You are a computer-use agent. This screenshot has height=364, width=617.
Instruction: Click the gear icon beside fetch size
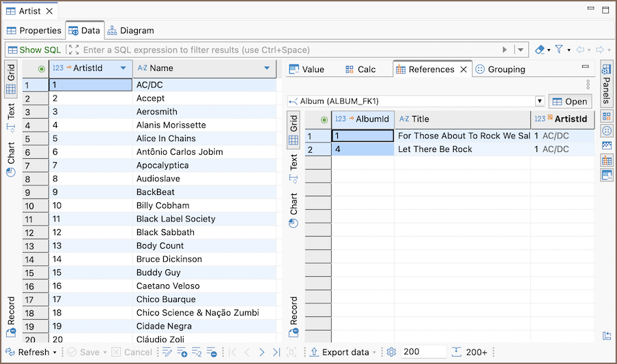pos(391,352)
